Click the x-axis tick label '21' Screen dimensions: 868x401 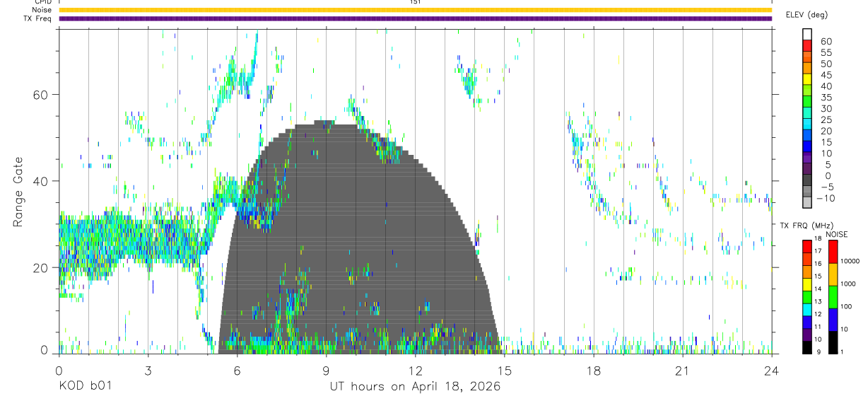(x=682, y=370)
